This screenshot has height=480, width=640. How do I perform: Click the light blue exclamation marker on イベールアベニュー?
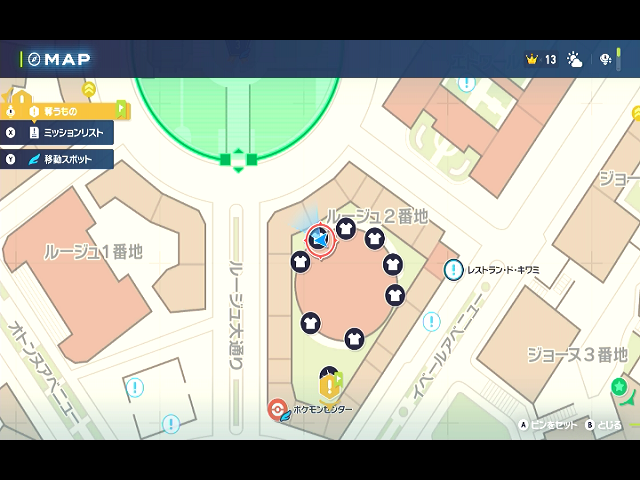(431, 321)
